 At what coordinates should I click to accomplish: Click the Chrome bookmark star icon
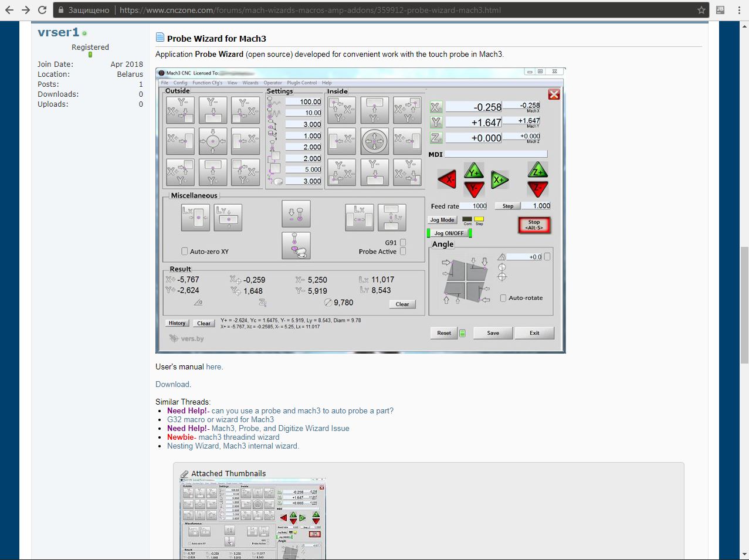coord(701,10)
